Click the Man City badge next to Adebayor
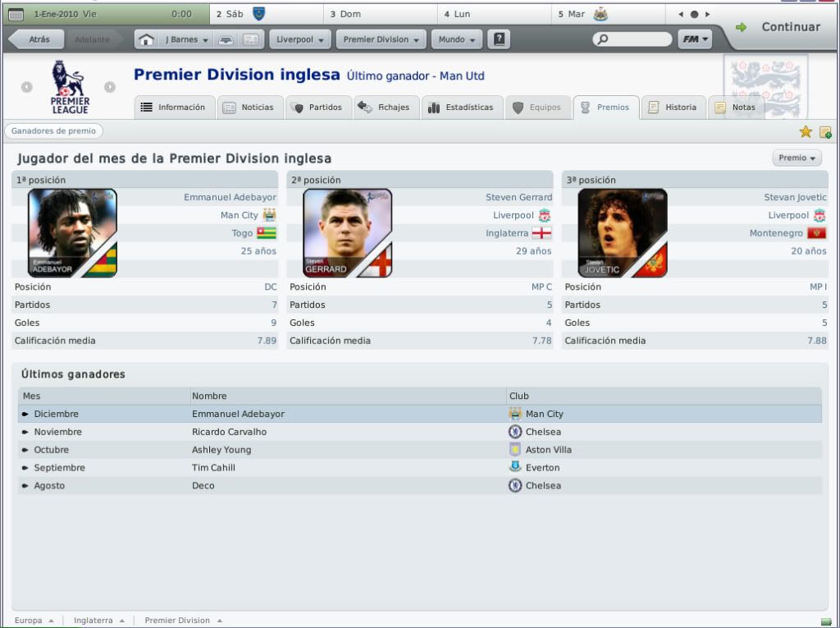The height and width of the screenshot is (628, 840). (269, 215)
